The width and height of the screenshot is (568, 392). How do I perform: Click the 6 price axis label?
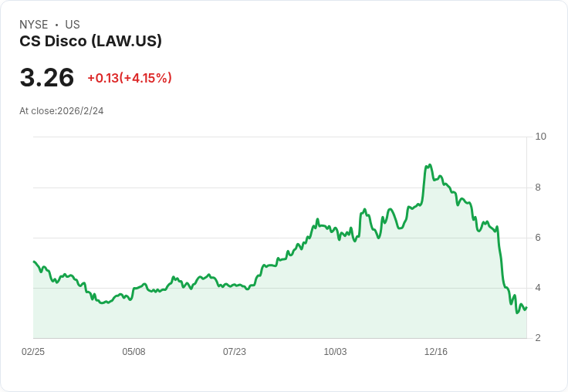[x=538, y=238]
